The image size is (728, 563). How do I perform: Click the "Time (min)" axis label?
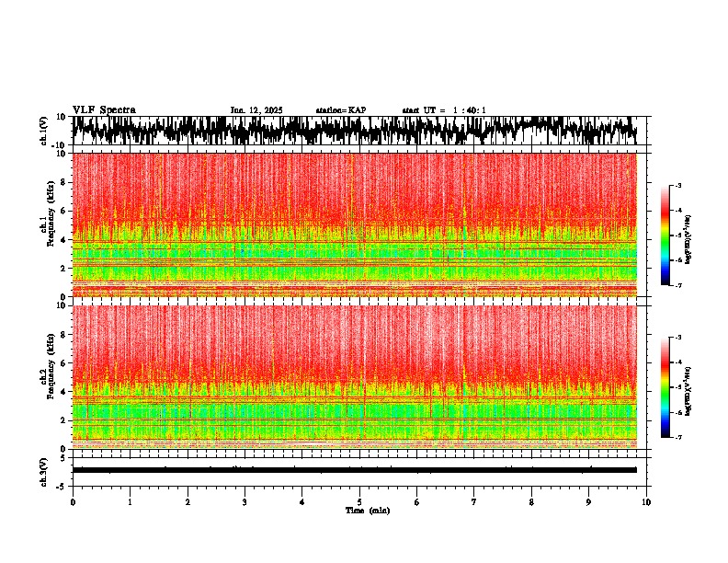click(368, 511)
